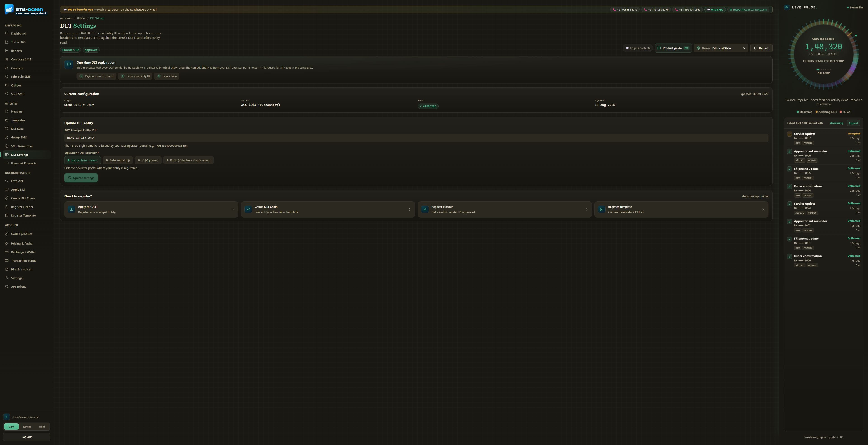Click the Http API code icon
Viewport: 868px width, 445px height.
pos(7,181)
